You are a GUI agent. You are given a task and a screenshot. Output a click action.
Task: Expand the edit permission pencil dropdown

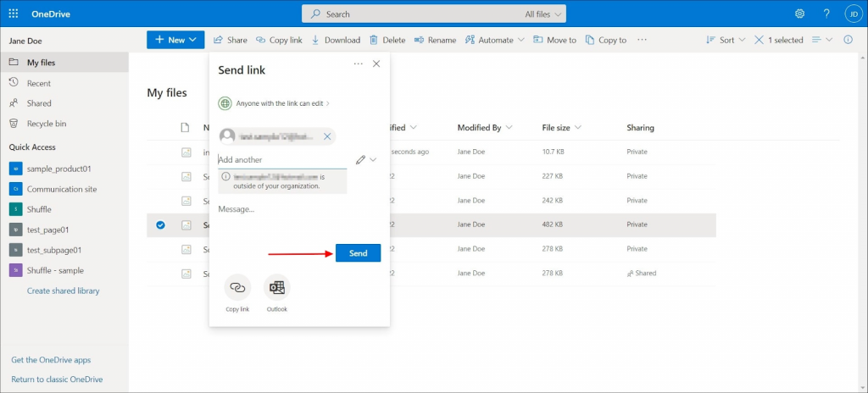[366, 159]
